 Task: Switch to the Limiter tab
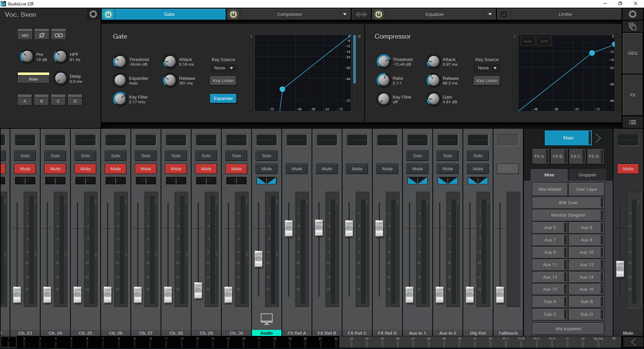coord(566,15)
